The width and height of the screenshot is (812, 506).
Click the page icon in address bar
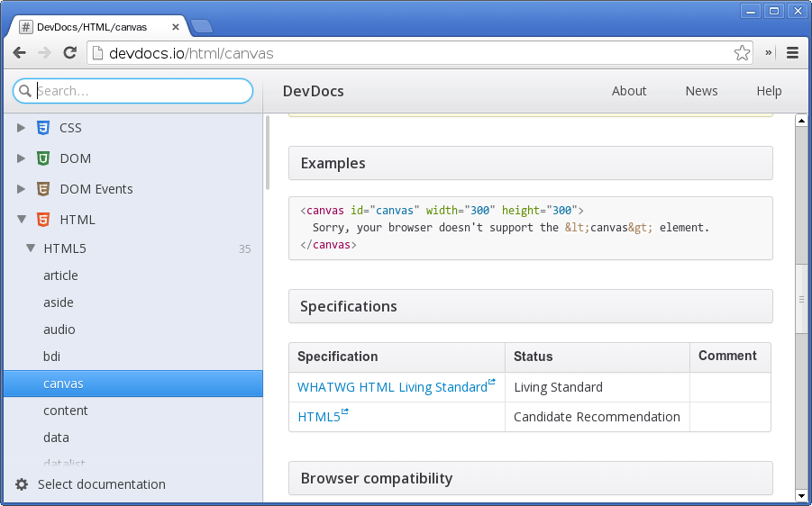pyautogui.click(x=96, y=53)
